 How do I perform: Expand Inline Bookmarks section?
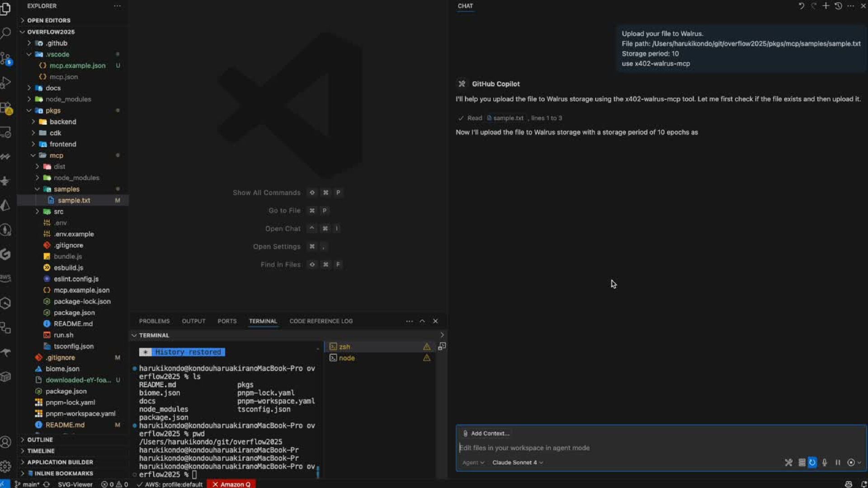tap(72, 474)
